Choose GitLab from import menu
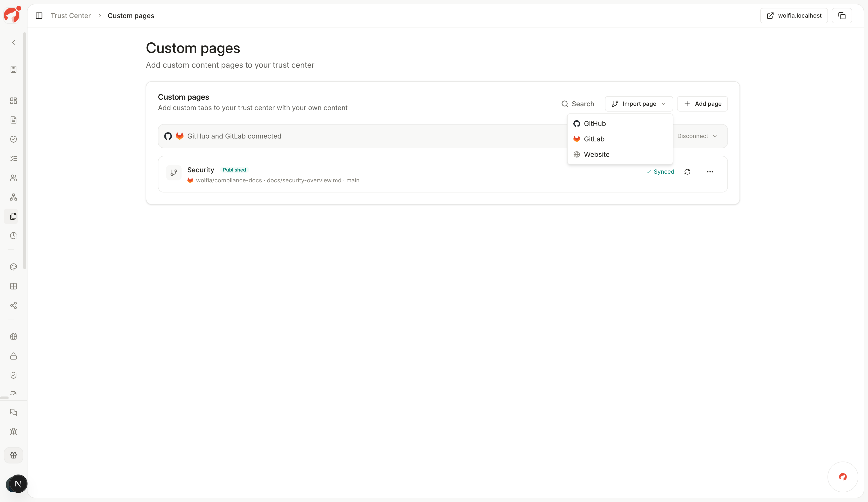868x502 pixels. pos(620,139)
